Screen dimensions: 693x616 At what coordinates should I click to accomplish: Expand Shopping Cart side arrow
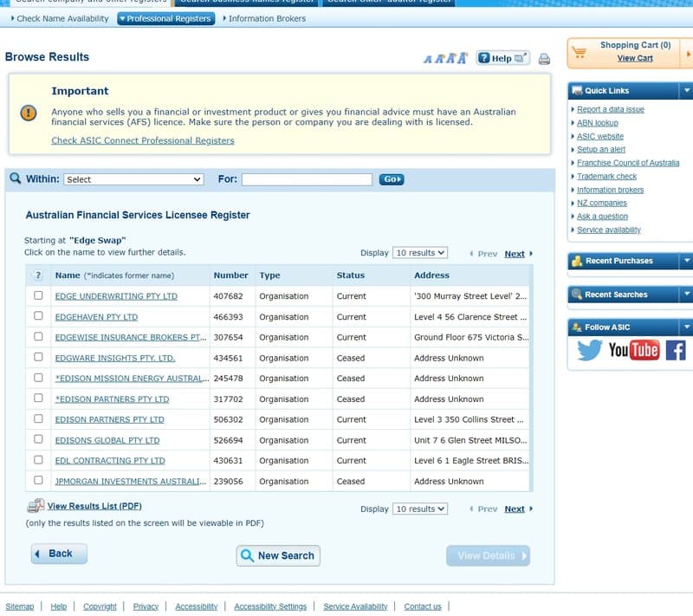[x=688, y=54]
